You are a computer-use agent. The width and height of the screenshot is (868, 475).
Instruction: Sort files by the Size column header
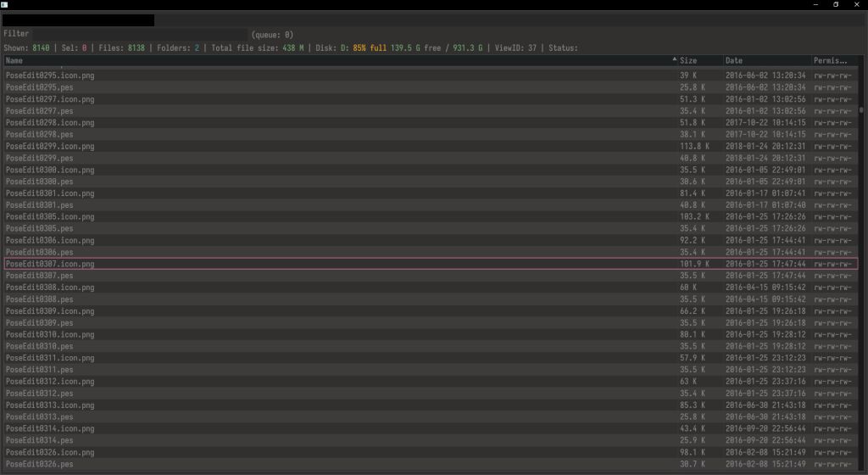700,60
